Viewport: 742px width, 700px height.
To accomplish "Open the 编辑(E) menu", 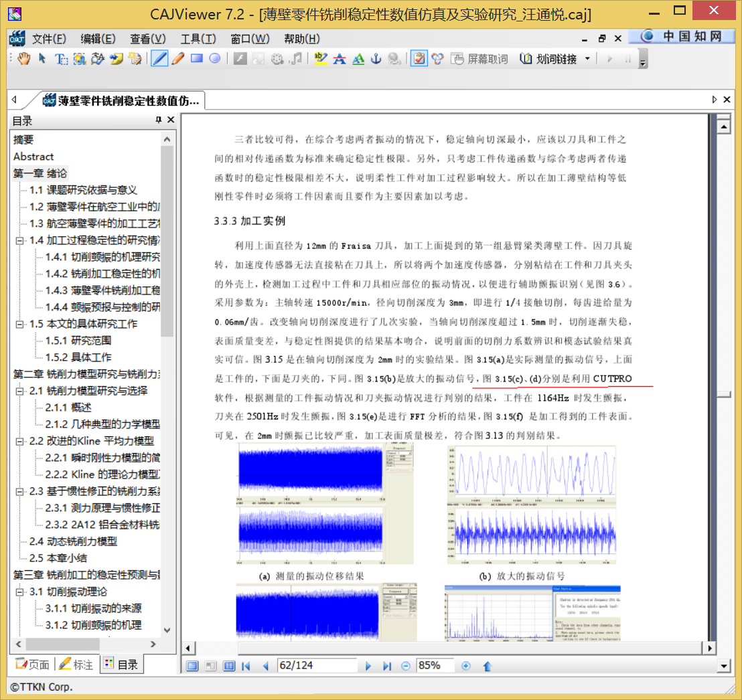I will [x=98, y=39].
